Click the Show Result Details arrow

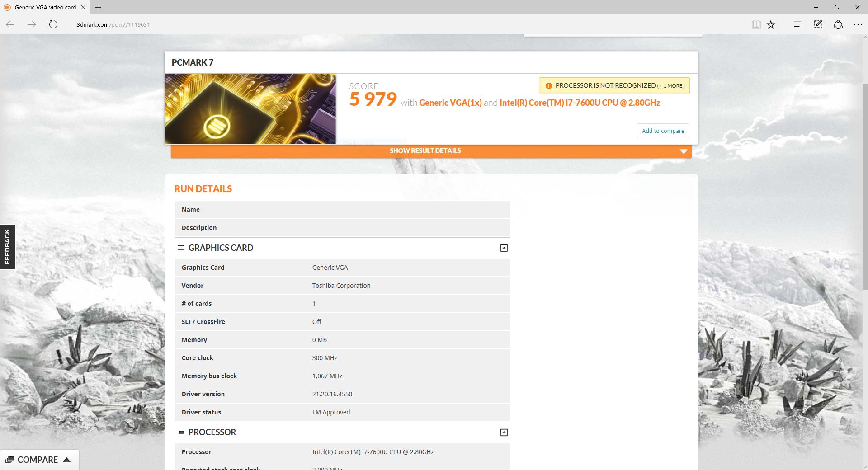point(684,151)
